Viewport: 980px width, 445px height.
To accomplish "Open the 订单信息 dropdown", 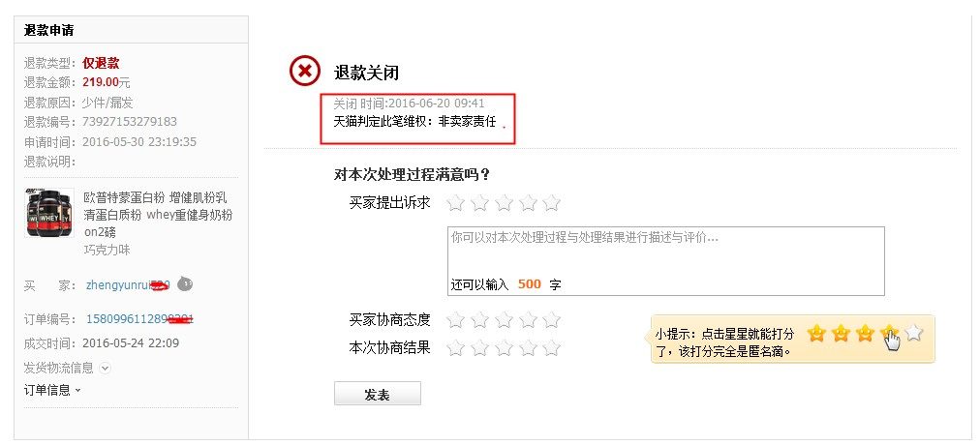I will pos(52,390).
